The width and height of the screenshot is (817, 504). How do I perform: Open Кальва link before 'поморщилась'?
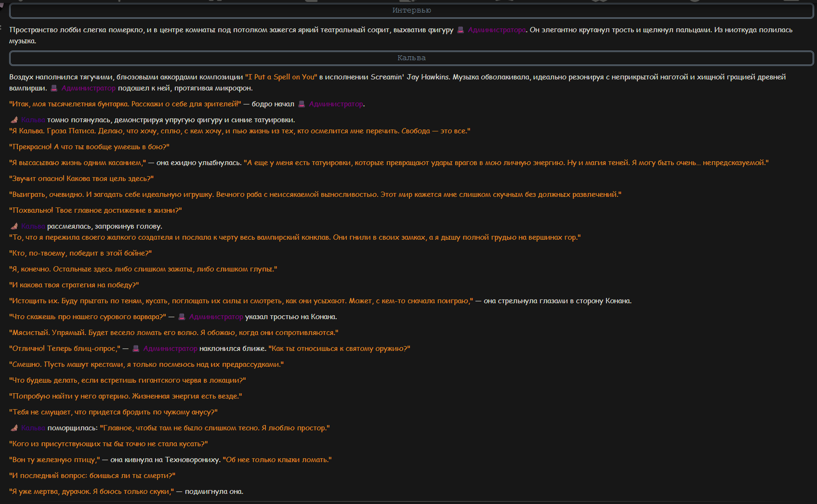point(33,428)
